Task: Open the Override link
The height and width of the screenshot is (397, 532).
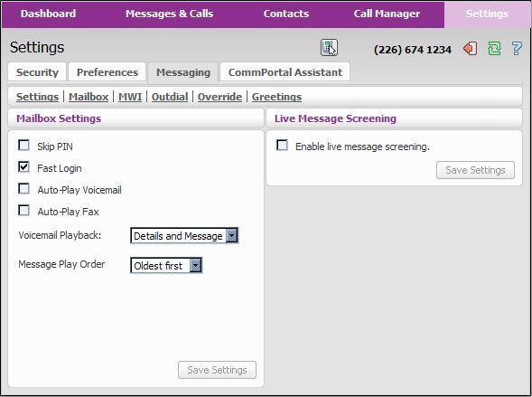Action: 219,97
